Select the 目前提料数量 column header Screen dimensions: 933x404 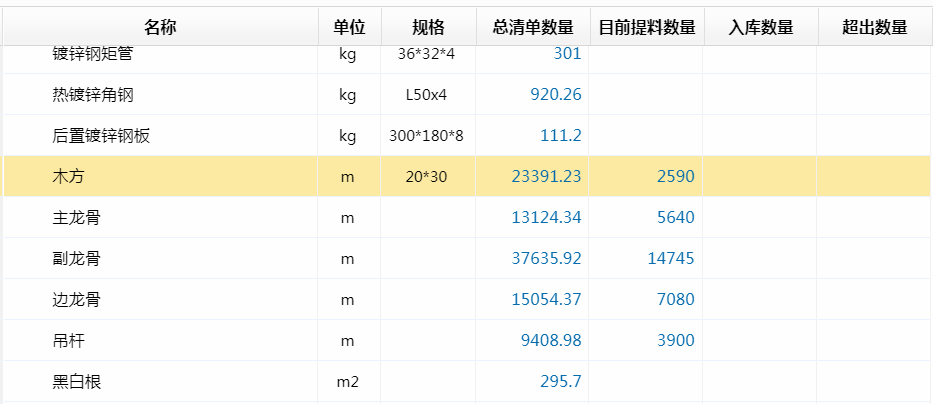646,27
